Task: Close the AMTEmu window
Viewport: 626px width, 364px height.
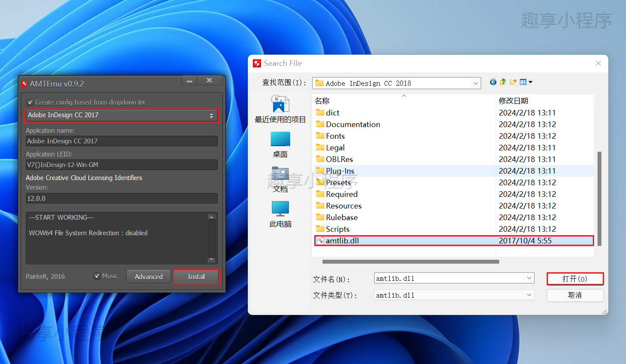Action: pyautogui.click(x=209, y=81)
